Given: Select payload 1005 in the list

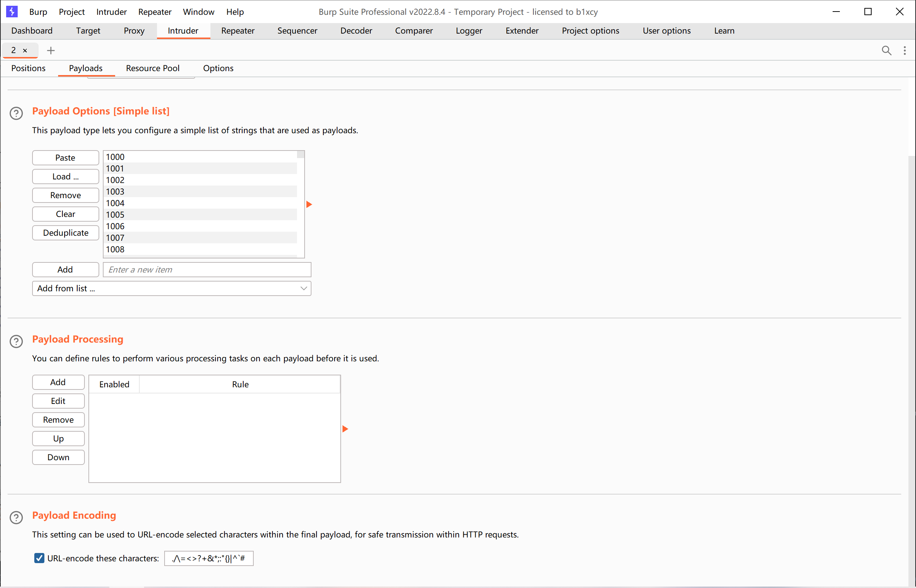Looking at the screenshot, I should point(200,214).
